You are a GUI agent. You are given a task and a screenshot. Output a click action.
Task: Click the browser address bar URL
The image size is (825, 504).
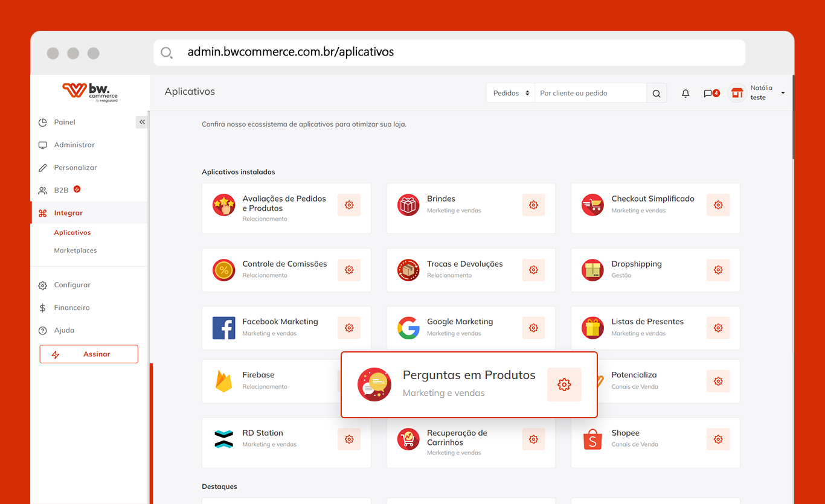291,52
